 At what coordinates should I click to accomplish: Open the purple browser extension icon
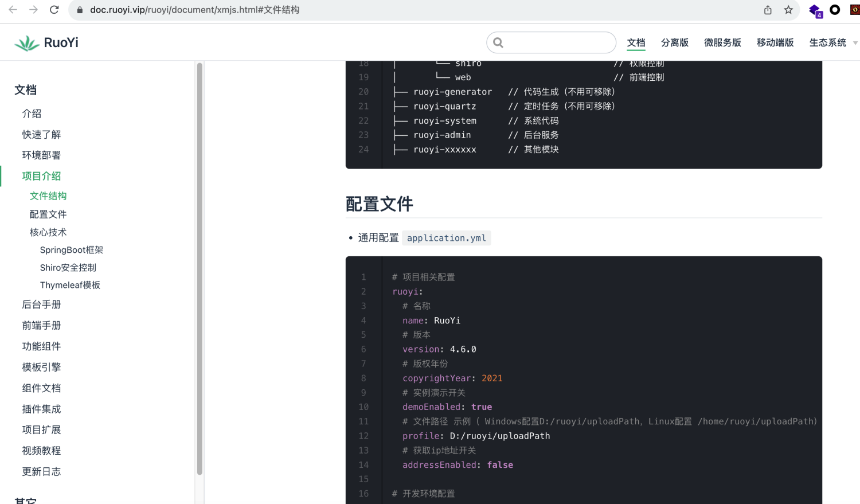tap(814, 10)
